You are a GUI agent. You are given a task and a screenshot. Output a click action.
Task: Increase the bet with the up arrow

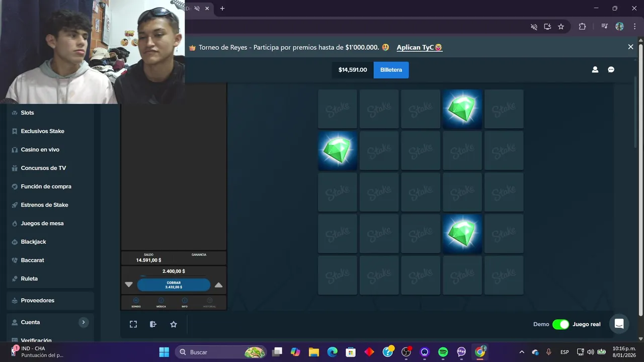pos(218,285)
